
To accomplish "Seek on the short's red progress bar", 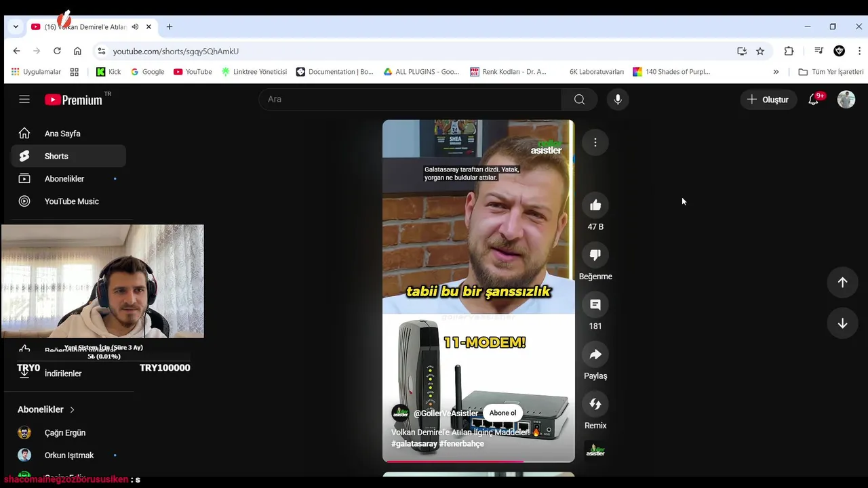I will pos(478,461).
